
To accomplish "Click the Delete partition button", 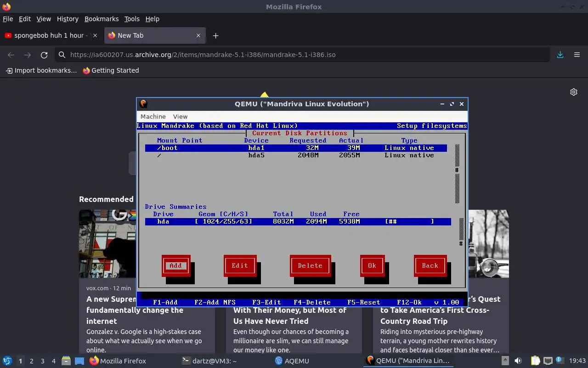I will [310, 265].
